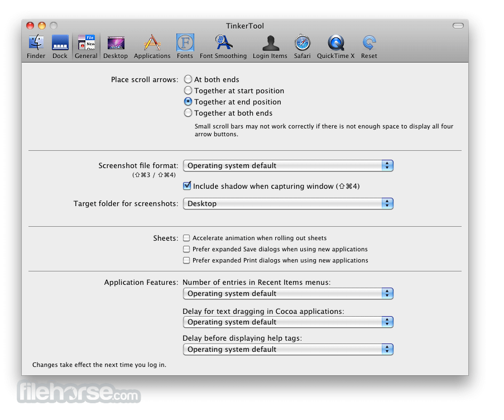Click the toolbar toggle pill button
Viewport: 504px width, 420px height.
click(458, 26)
